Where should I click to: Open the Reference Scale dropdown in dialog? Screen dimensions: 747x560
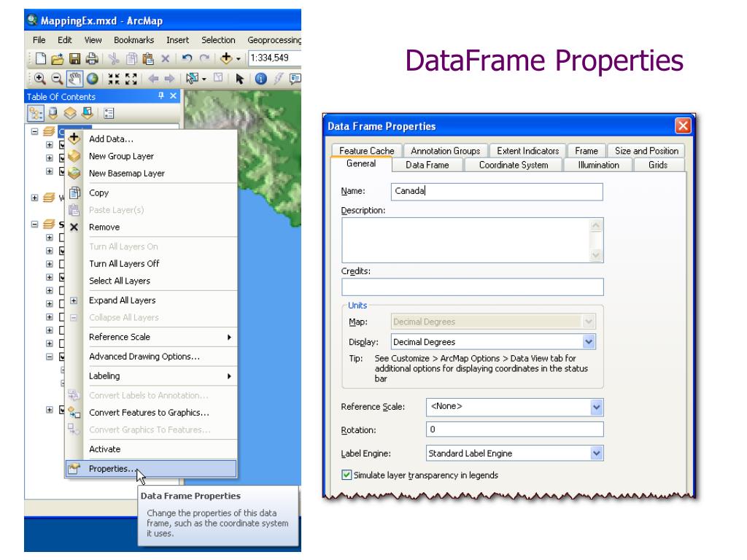pos(597,407)
